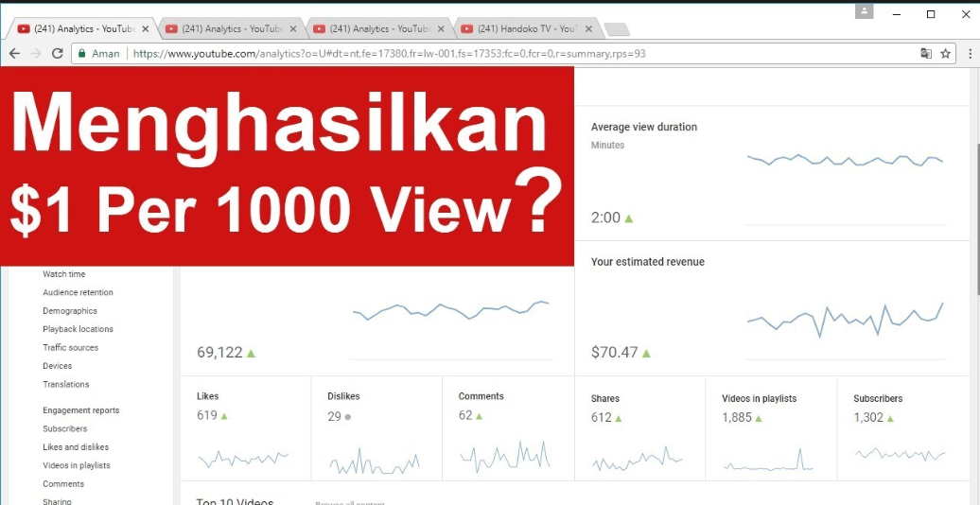Click Browse all content link
The height and width of the screenshot is (505, 980).
349,502
